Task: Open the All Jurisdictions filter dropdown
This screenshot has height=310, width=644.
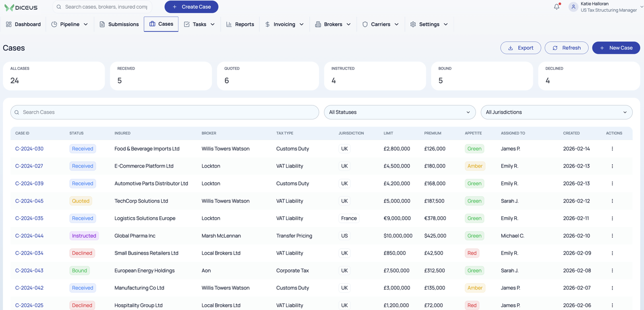Action: click(x=557, y=112)
